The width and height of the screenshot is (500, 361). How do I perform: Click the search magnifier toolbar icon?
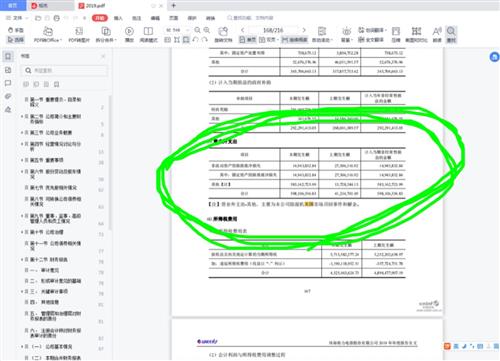point(451,34)
